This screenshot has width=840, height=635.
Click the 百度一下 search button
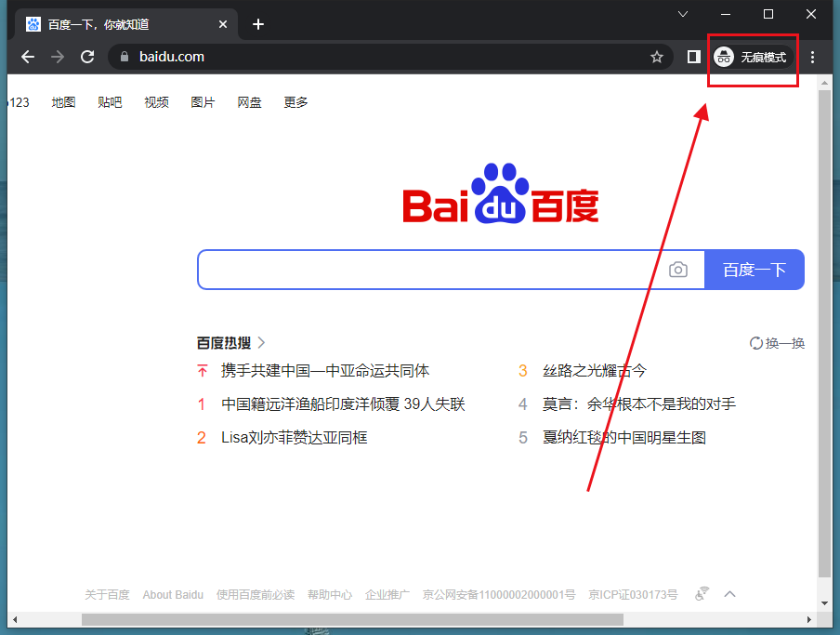755,270
